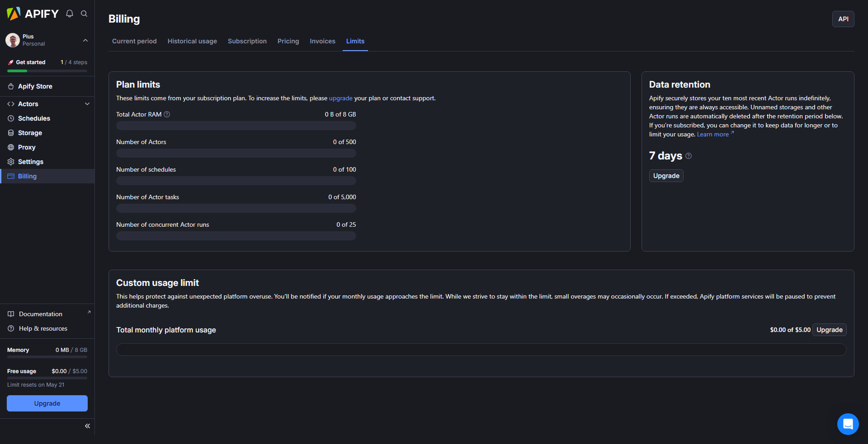Click the blue Upgrade button in sidebar
868x444 pixels.
(x=47, y=403)
